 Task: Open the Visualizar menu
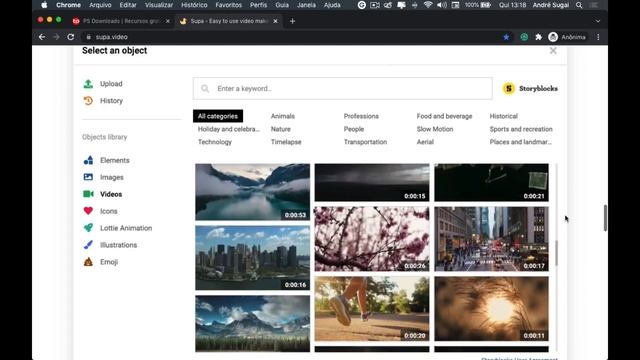[159, 5]
